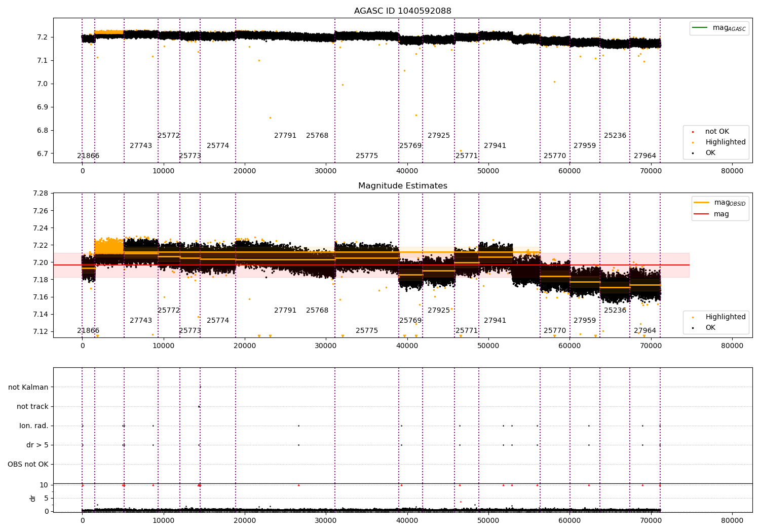Click OBSID label 25236 in the top plot

[615, 136]
